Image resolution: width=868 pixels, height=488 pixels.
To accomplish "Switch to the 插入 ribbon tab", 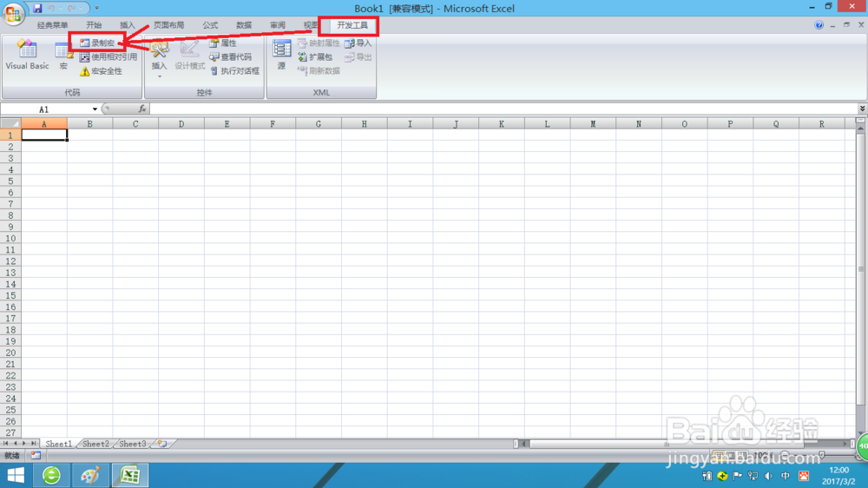I will point(128,25).
